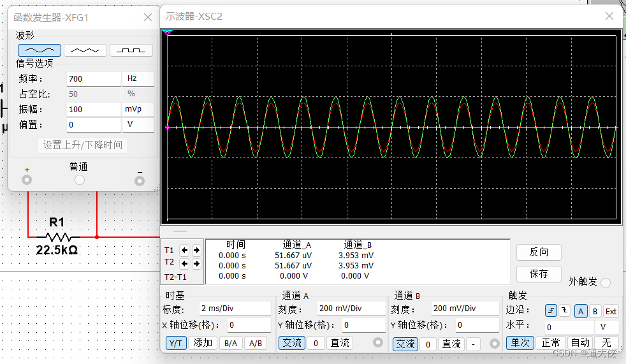Click function generator plus terminal
Screen dimensions: 626x364
click(x=27, y=180)
